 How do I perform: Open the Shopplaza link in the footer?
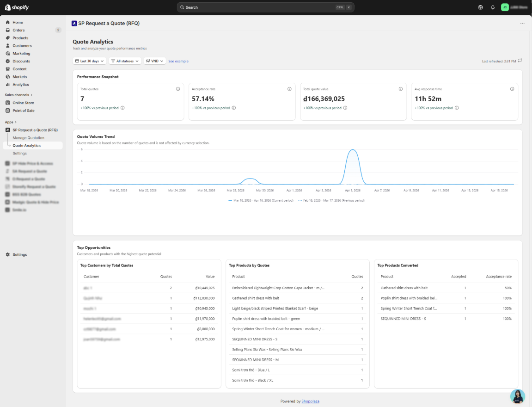click(310, 401)
